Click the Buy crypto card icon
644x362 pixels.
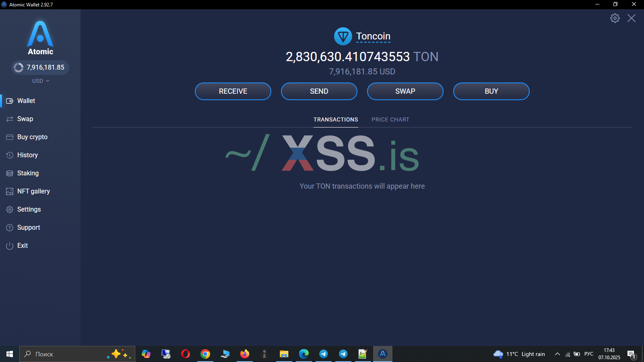[10, 137]
